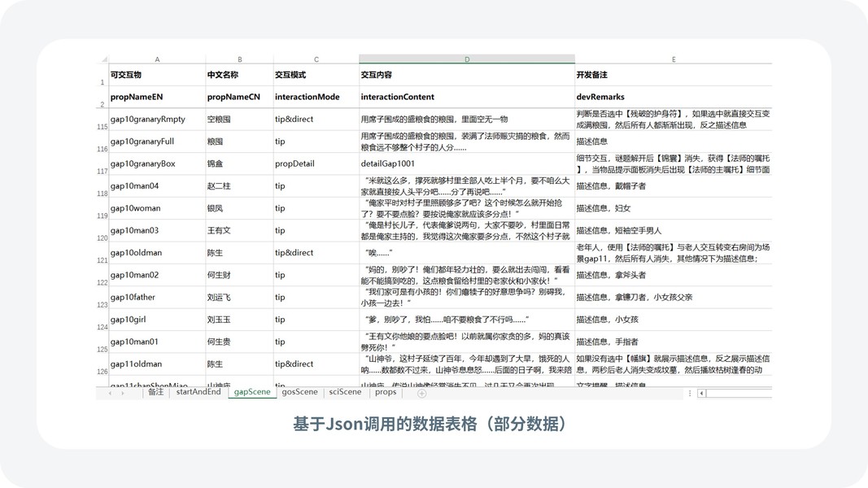This screenshot has height=488, width=868.
Task: Select cell gap10granaryFull
Action: 157,142
